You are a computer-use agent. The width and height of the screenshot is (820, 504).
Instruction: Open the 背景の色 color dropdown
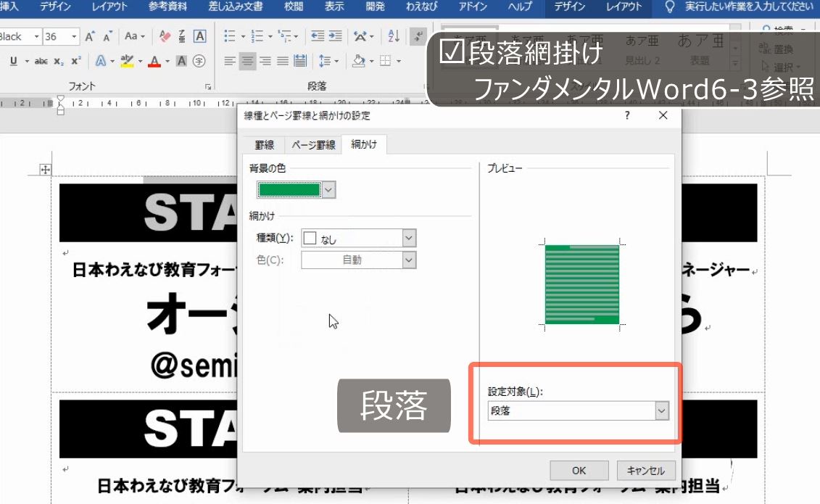click(x=328, y=189)
